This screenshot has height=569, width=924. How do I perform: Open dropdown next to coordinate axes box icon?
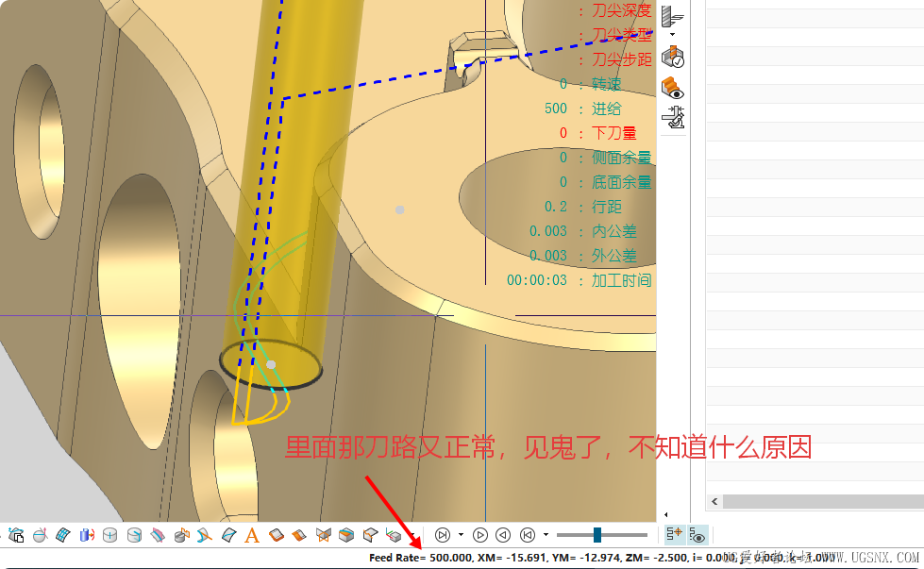pyautogui.click(x=413, y=535)
